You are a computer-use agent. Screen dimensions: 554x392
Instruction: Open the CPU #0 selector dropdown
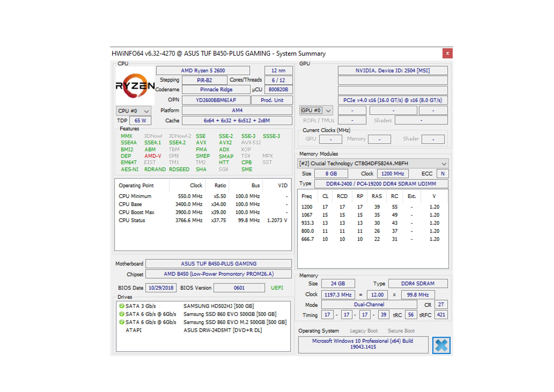[133, 111]
